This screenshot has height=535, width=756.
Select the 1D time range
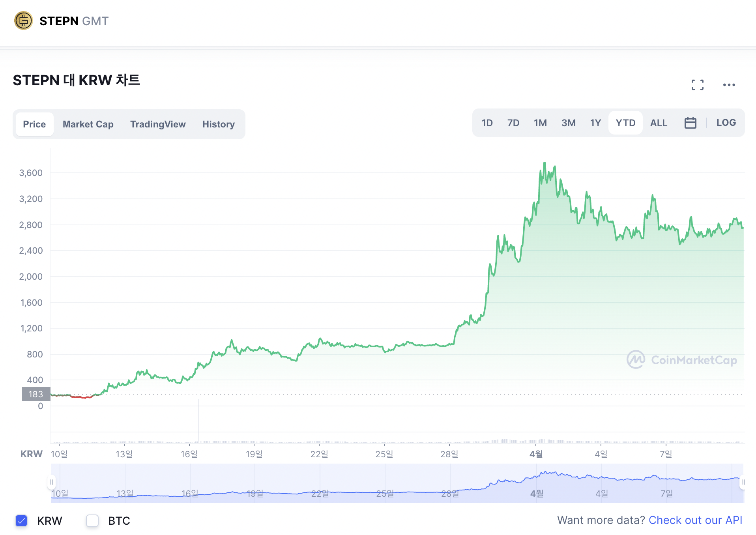tap(487, 123)
